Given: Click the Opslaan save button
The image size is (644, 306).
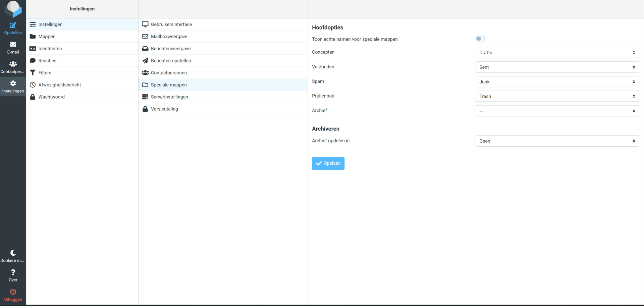Looking at the screenshot, I should point(328,163).
